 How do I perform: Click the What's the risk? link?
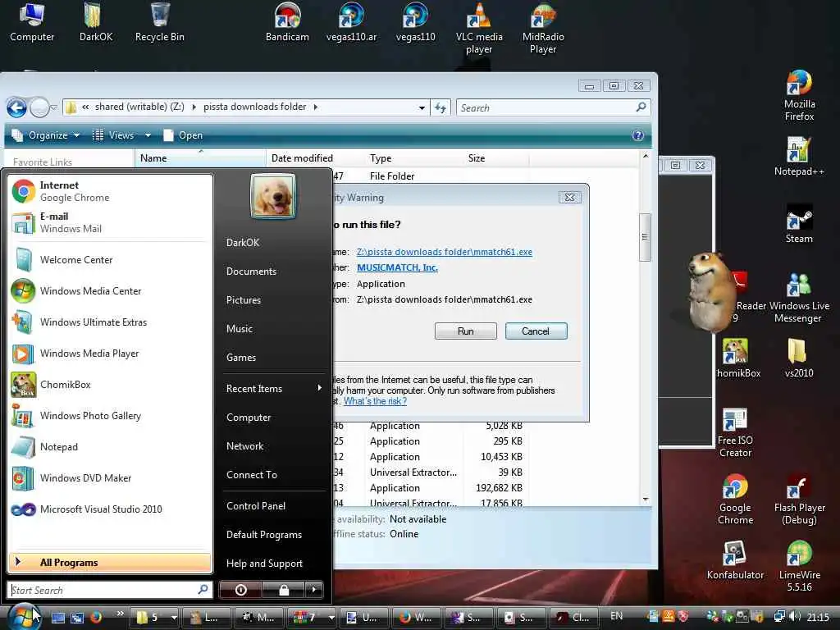click(x=375, y=401)
